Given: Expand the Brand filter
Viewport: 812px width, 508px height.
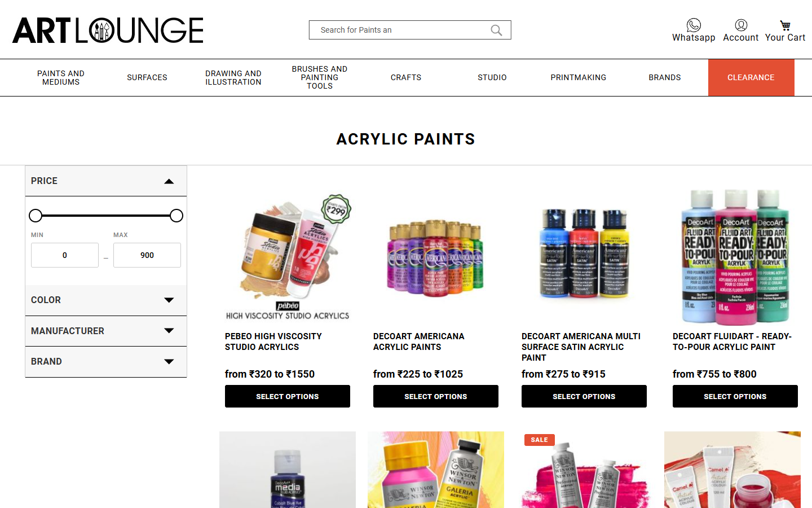Looking at the screenshot, I should pos(106,362).
